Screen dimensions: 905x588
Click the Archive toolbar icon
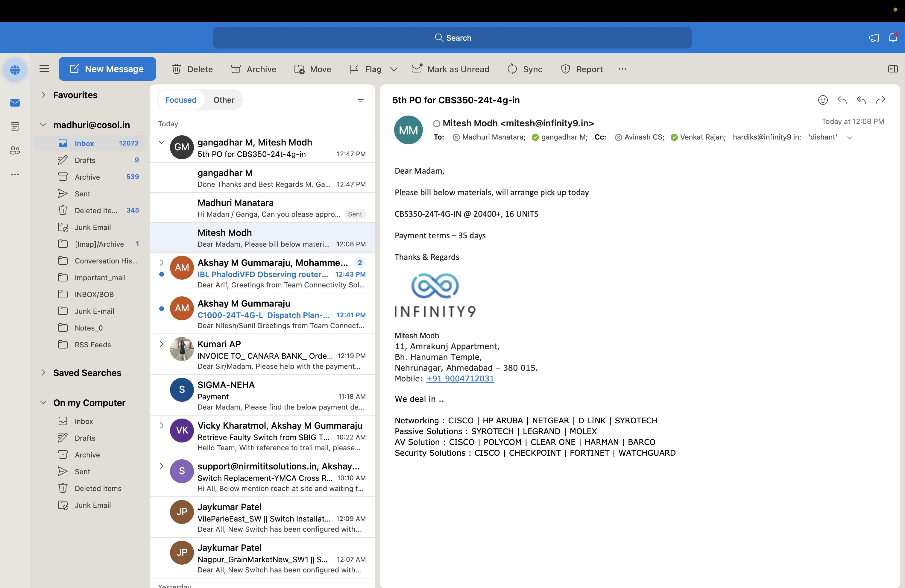coord(236,69)
